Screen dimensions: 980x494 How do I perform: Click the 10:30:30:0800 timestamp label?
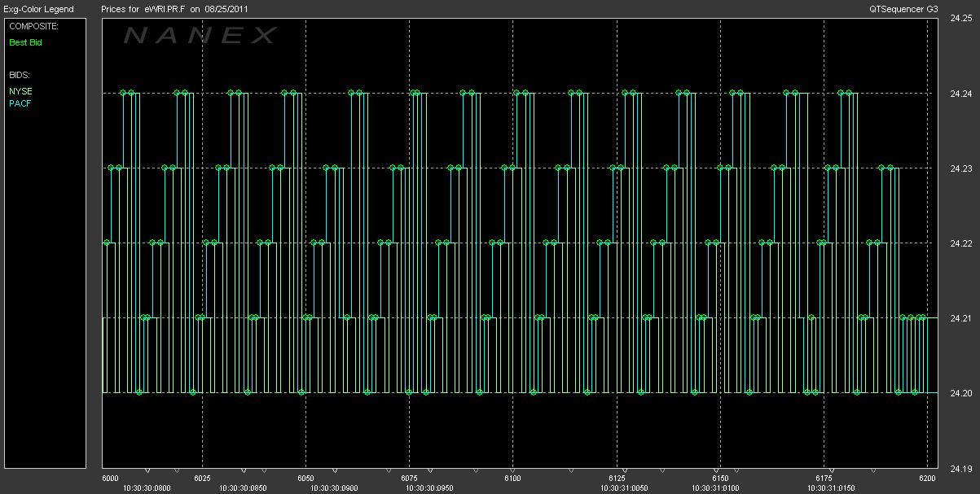[x=147, y=488]
